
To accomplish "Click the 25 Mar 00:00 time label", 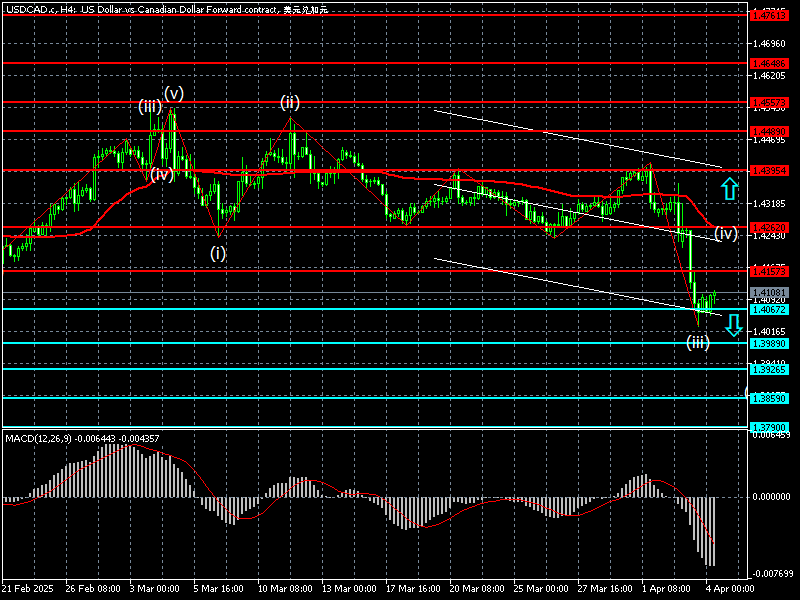I will (541, 589).
